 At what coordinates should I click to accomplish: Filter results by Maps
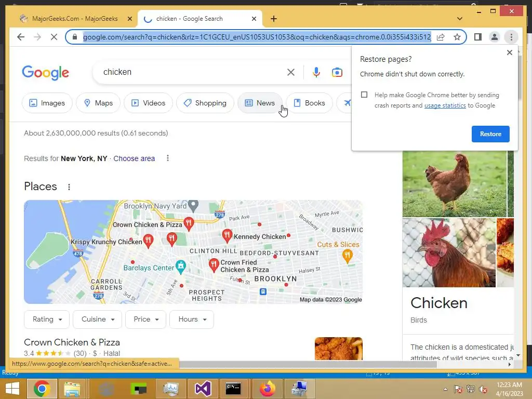[x=98, y=103]
